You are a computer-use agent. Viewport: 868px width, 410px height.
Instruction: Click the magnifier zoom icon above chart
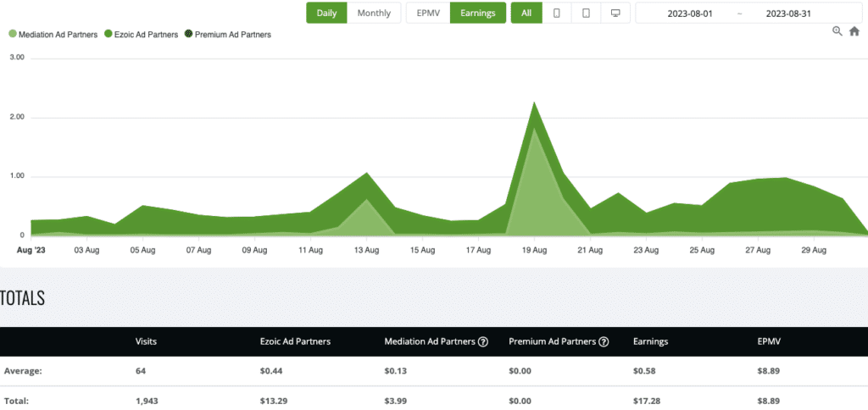837,31
